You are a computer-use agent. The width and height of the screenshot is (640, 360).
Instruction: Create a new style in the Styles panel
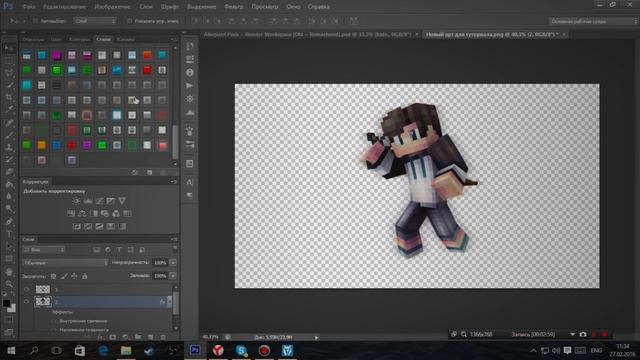click(149, 173)
